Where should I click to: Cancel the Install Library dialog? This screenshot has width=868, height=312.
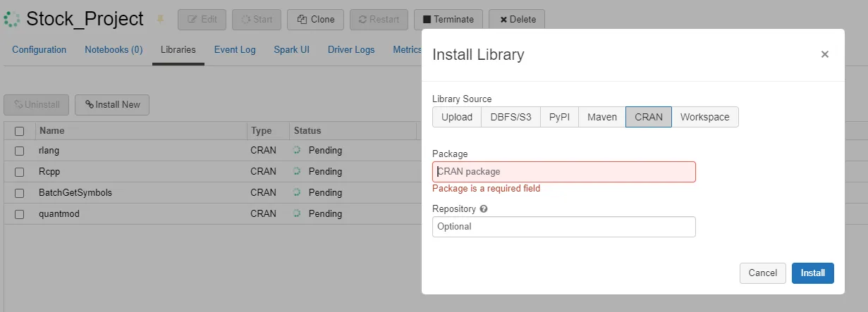coord(762,273)
